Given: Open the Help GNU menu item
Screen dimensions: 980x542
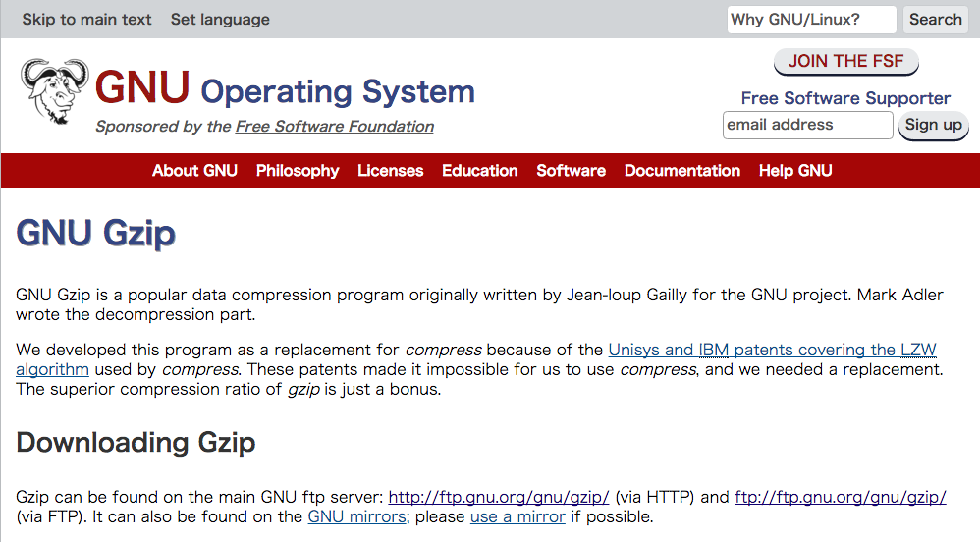Looking at the screenshot, I should click(795, 171).
